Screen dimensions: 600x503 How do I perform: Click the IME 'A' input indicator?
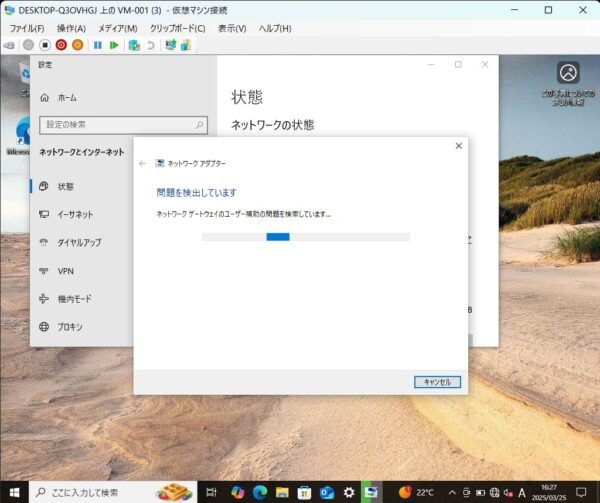pyautogui.click(x=522, y=493)
